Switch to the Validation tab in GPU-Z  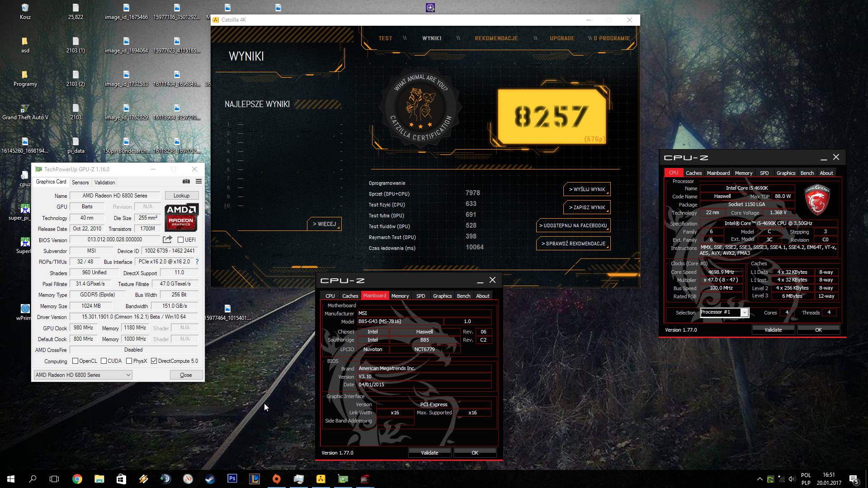pyautogui.click(x=105, y=183)
